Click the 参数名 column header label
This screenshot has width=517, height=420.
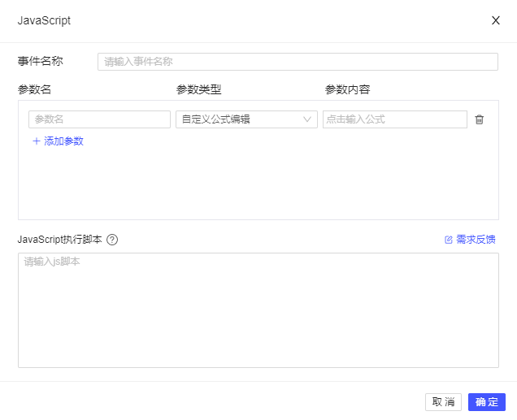[35, 89]
